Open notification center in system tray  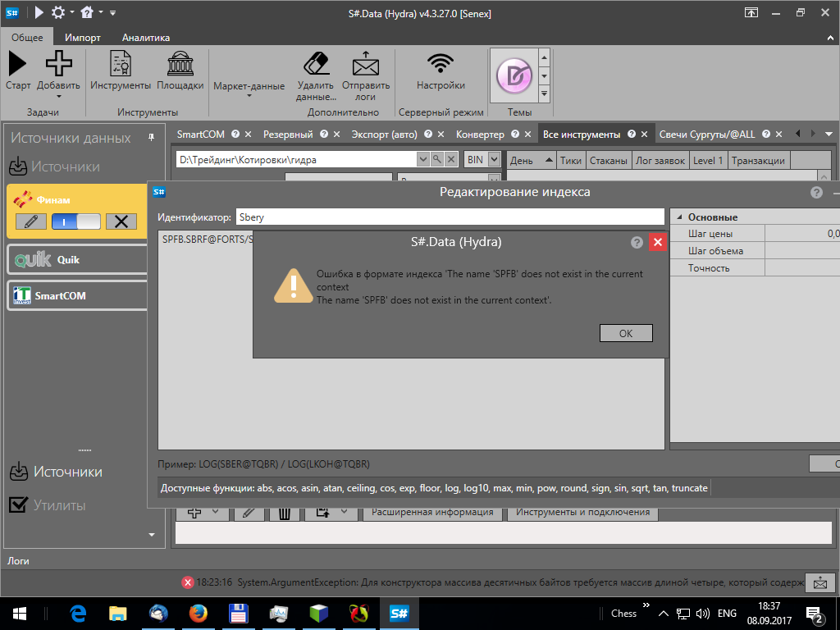pos(815,614)
